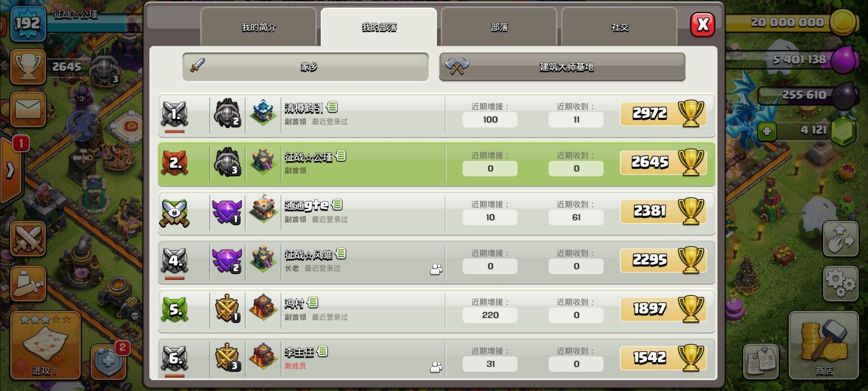Open the green menu icon beside 清樽鹤引
The width and height of the screenshot is (868, 391).
332,107
